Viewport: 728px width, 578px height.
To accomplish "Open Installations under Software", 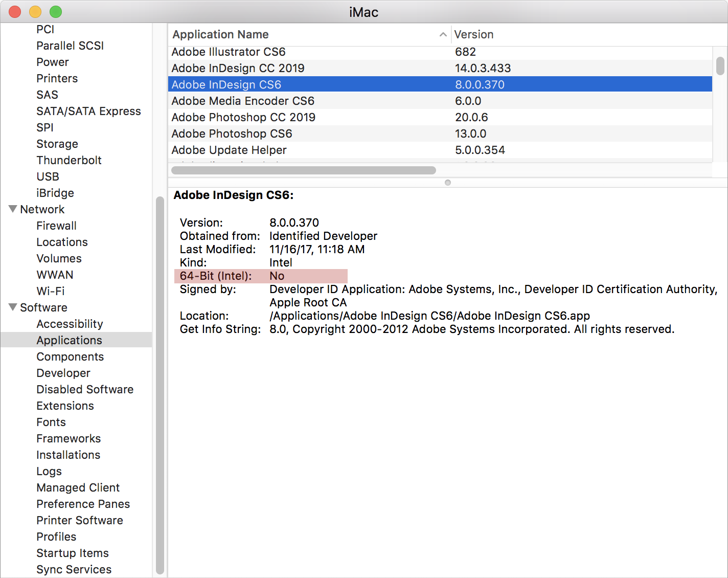I will click(68, 455).
